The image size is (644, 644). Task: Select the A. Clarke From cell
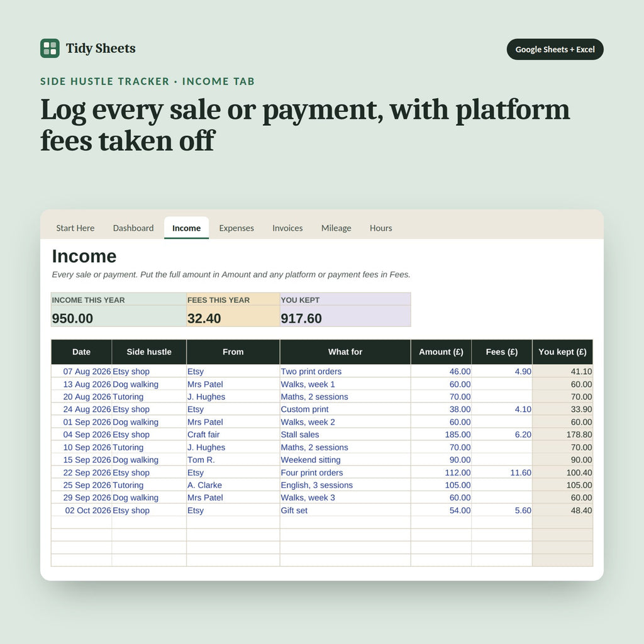233,485
